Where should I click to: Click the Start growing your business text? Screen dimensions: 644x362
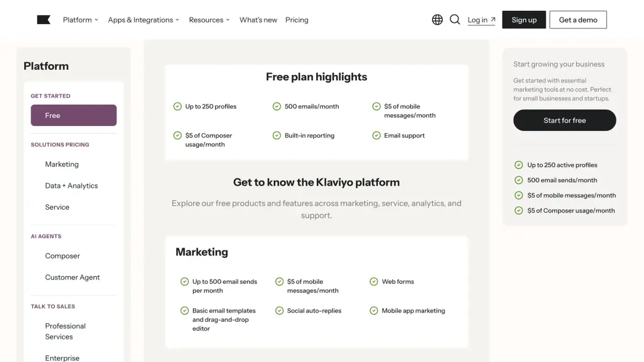559,64
